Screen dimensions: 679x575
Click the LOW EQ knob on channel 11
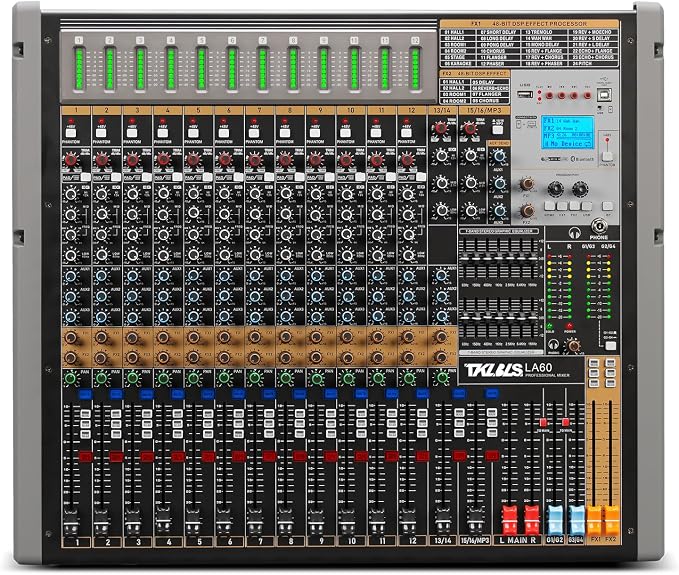coord(377,255)
